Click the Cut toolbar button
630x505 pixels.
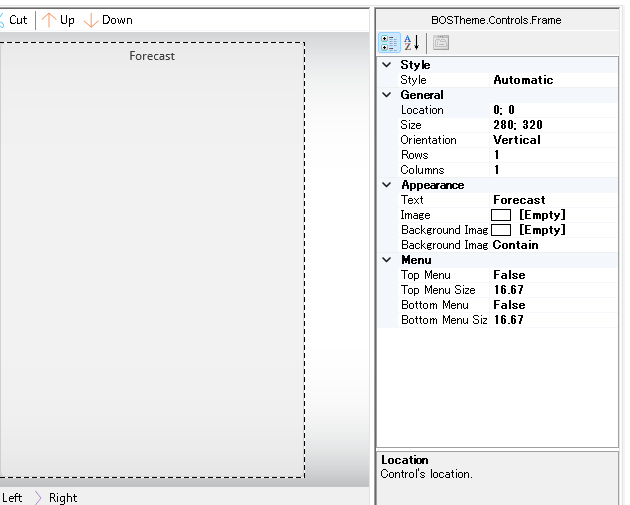point(14,20)
